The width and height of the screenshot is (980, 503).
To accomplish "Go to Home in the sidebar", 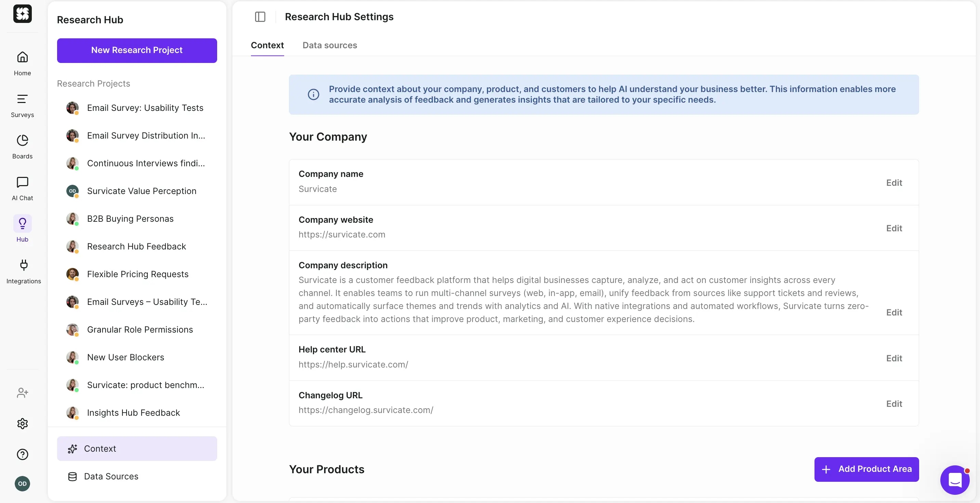I will pos(23,64).
